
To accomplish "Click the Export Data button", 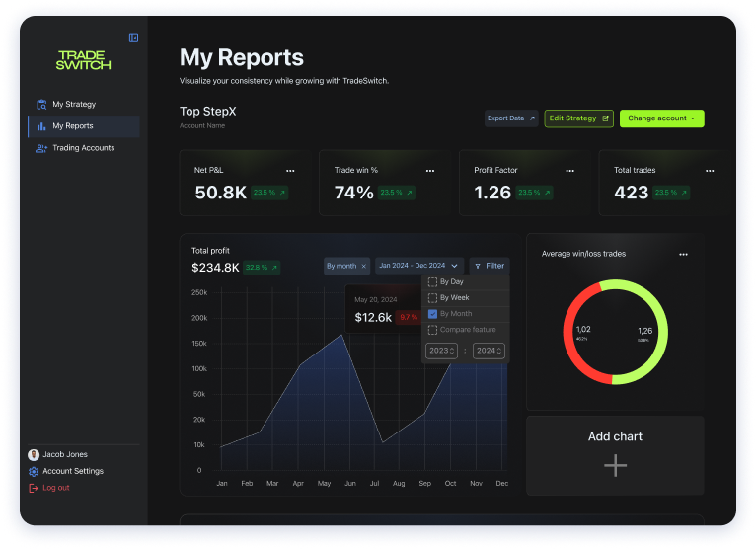I will click(511, 118).
